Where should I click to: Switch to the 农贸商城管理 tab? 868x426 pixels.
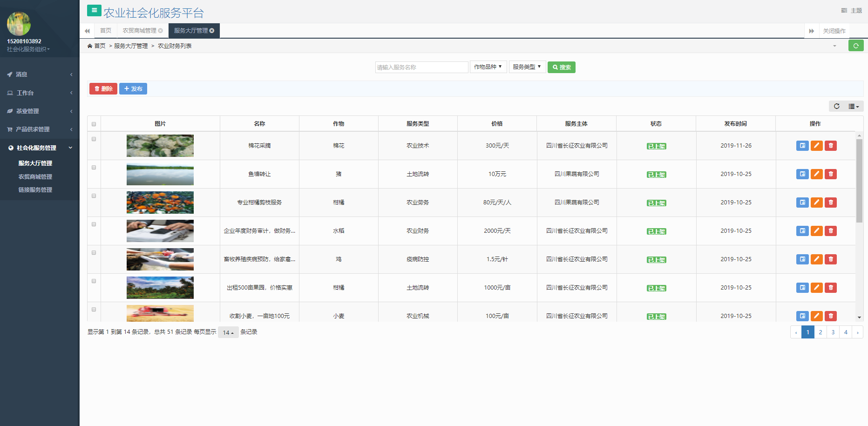[x=139, y=31]
